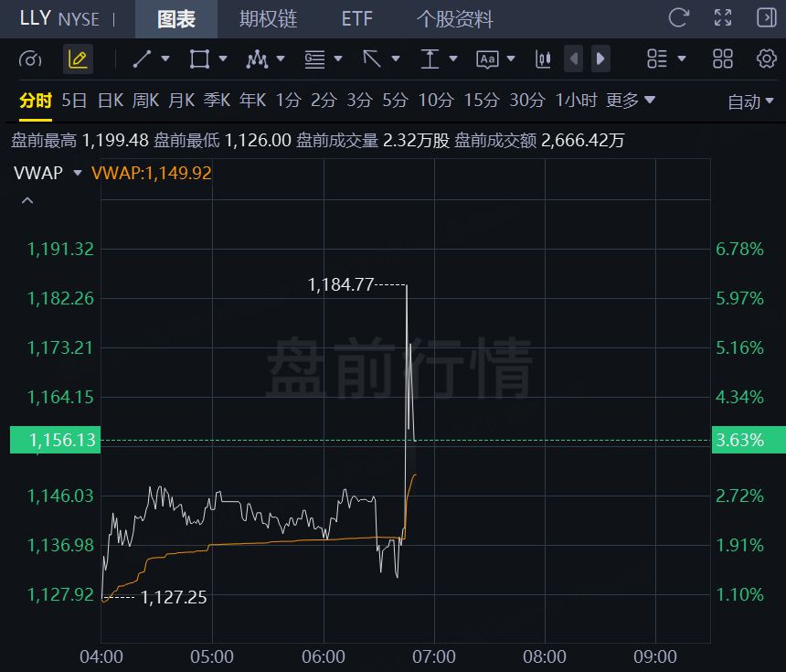The height and width of the screenshot is (672, 786).
Task: Select the trend line drawing tool
Action: [x=142, y=59]
